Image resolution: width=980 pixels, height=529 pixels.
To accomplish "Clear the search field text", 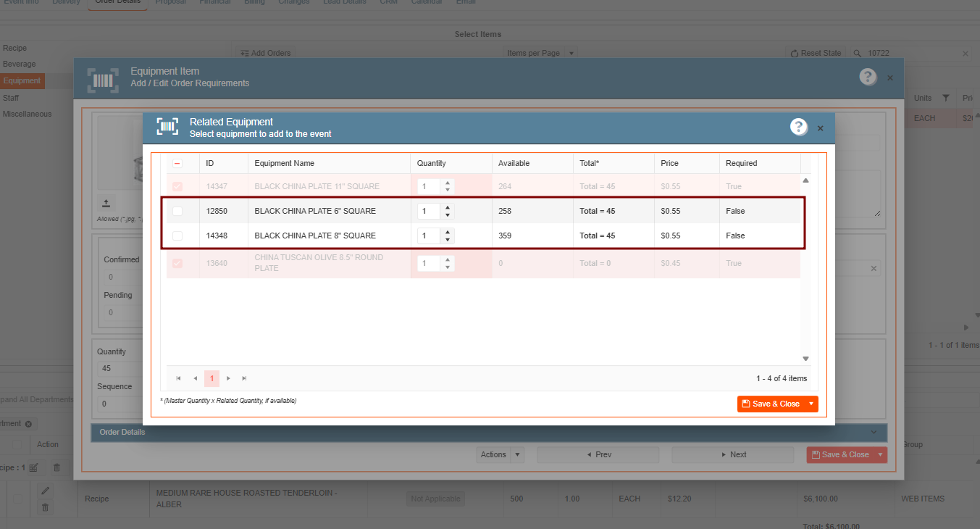I will [x=965, y=54].
